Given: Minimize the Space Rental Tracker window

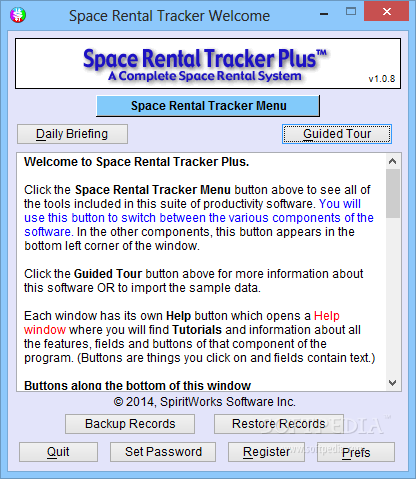Looking at the screenshot, I should tap(324, 14).
